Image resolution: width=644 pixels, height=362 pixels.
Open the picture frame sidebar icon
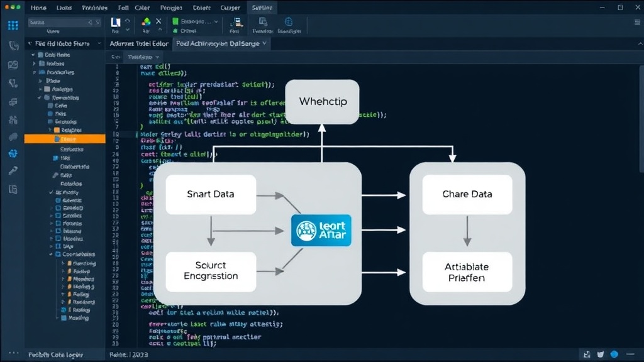13,65
